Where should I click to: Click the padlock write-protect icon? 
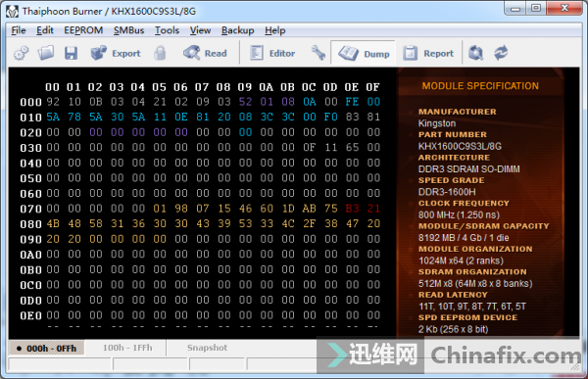(x=160, y=53)
